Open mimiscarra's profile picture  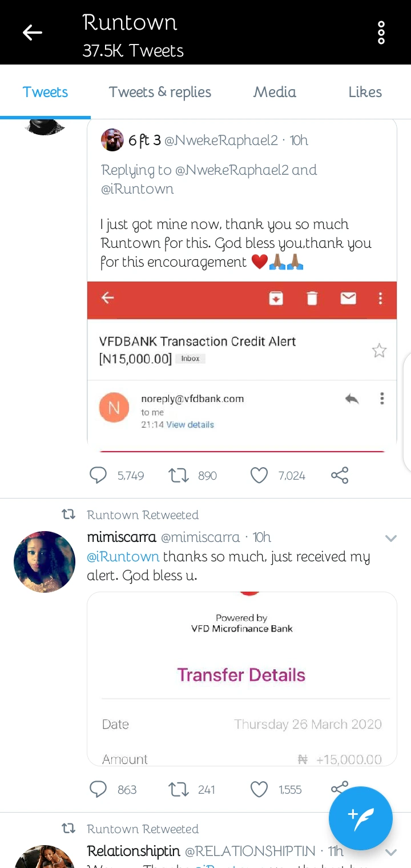[x=45, y=561]
